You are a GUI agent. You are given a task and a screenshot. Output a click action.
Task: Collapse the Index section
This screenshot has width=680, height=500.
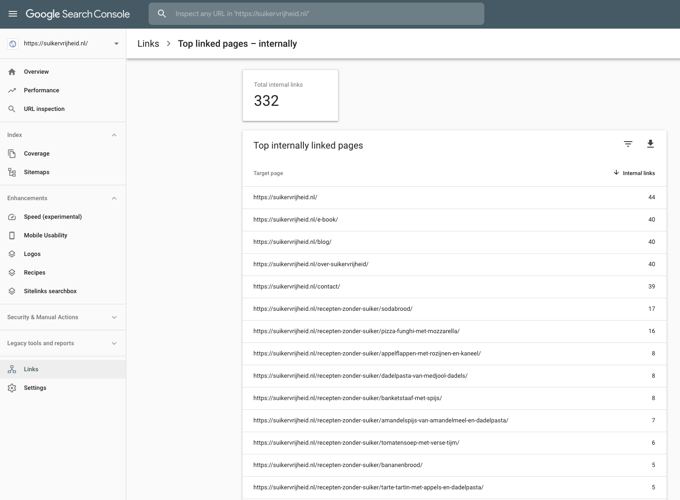114,135
